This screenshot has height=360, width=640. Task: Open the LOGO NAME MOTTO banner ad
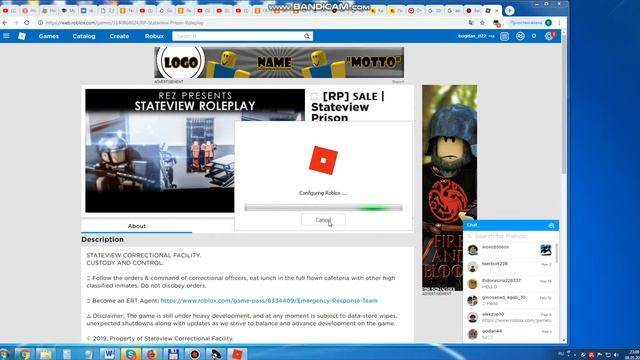point(279,62)
